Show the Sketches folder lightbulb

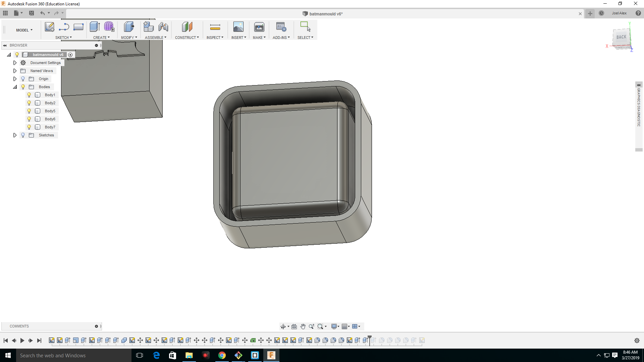point(23,135)
